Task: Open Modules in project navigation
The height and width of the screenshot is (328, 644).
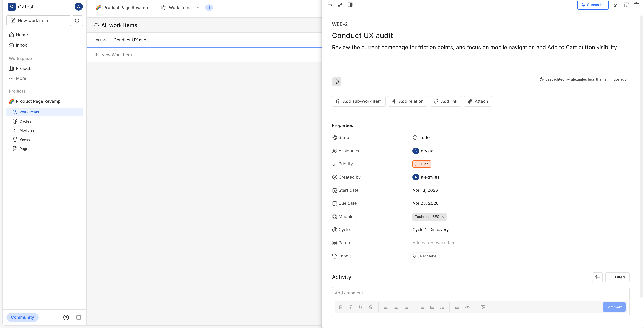Action: [27, 130]
